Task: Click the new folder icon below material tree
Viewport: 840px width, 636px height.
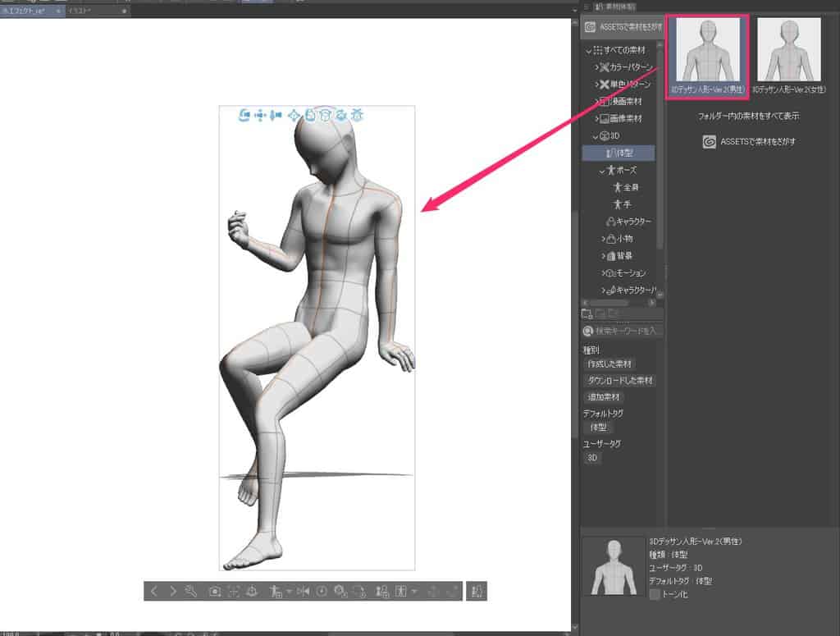Action: [587, 313]
